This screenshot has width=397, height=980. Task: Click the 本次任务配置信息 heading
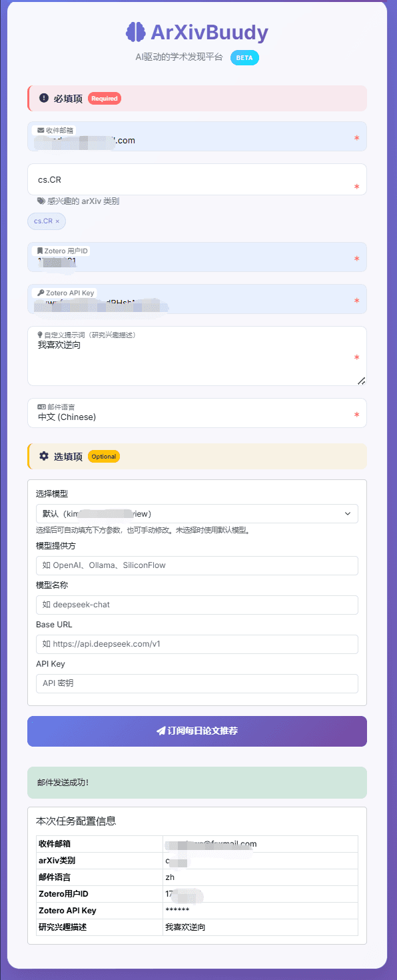tap(76, 821)
